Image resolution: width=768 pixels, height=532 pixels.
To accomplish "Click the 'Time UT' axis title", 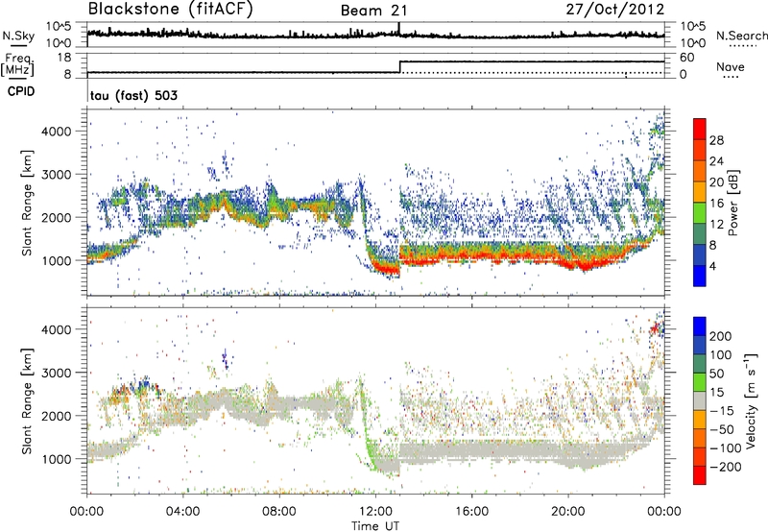I will [375, 525].
